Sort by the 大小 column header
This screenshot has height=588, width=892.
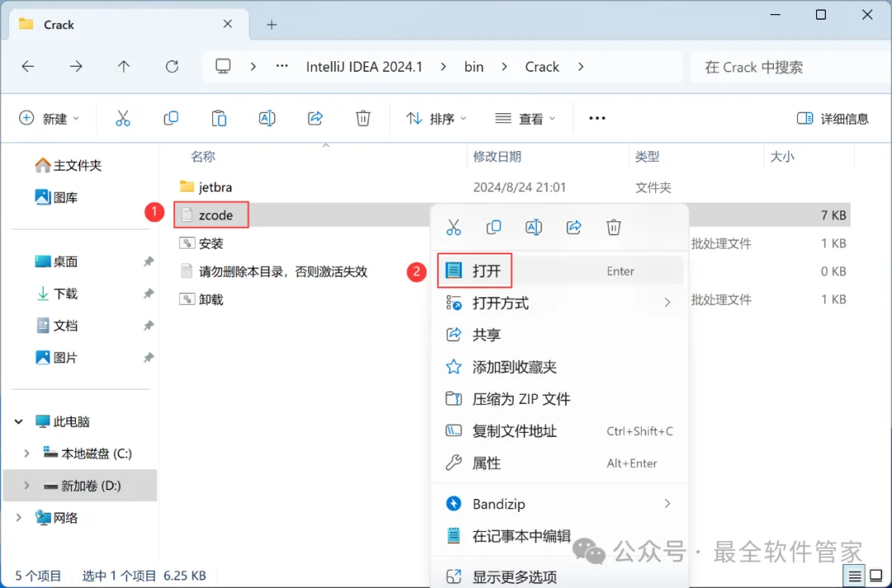[781, 156]
